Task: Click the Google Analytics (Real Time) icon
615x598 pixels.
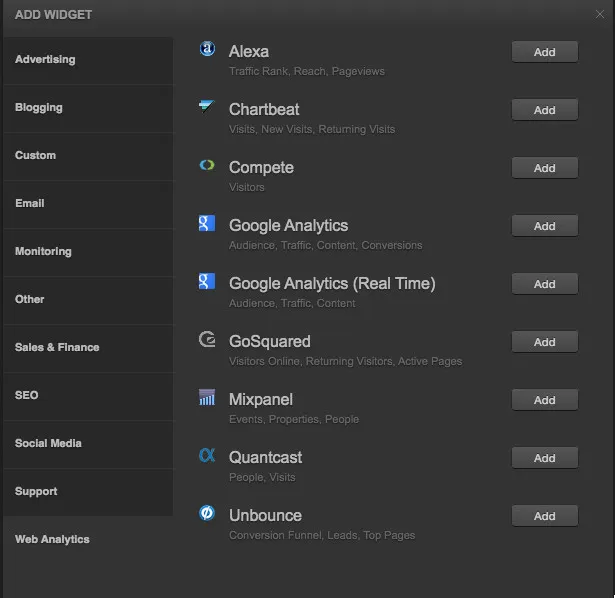Action: [207, 281]
